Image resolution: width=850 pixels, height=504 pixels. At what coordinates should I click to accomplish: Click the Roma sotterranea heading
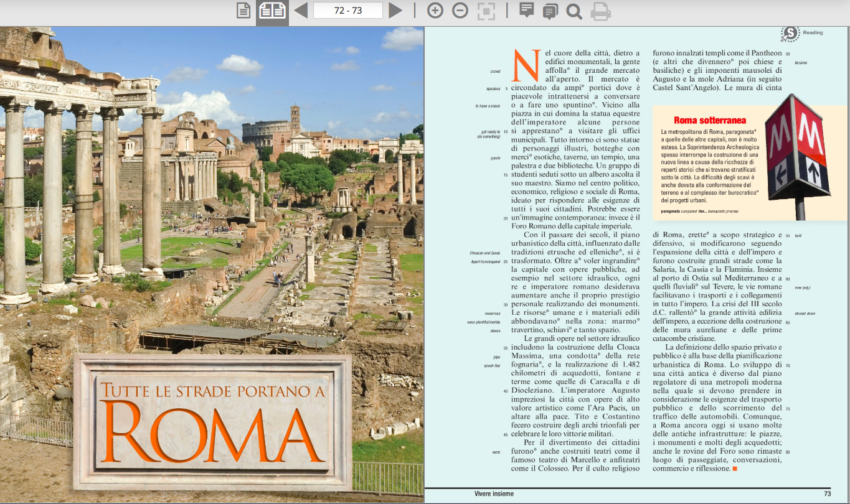coord(709,120)
